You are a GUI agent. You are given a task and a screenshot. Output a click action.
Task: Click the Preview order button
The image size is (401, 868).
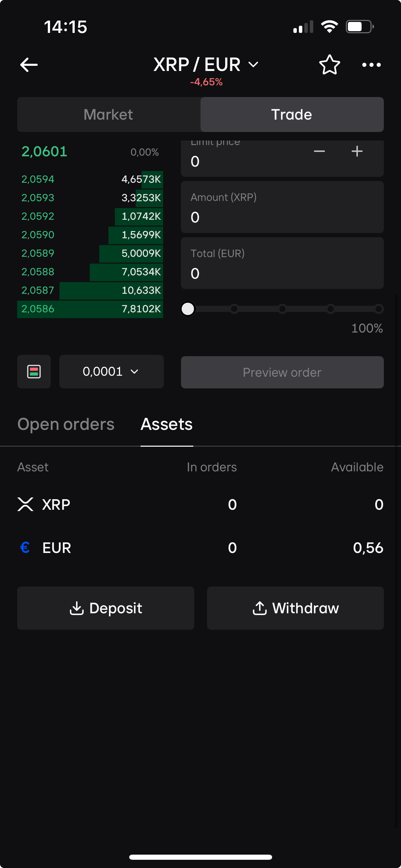[x=282, y=372]
